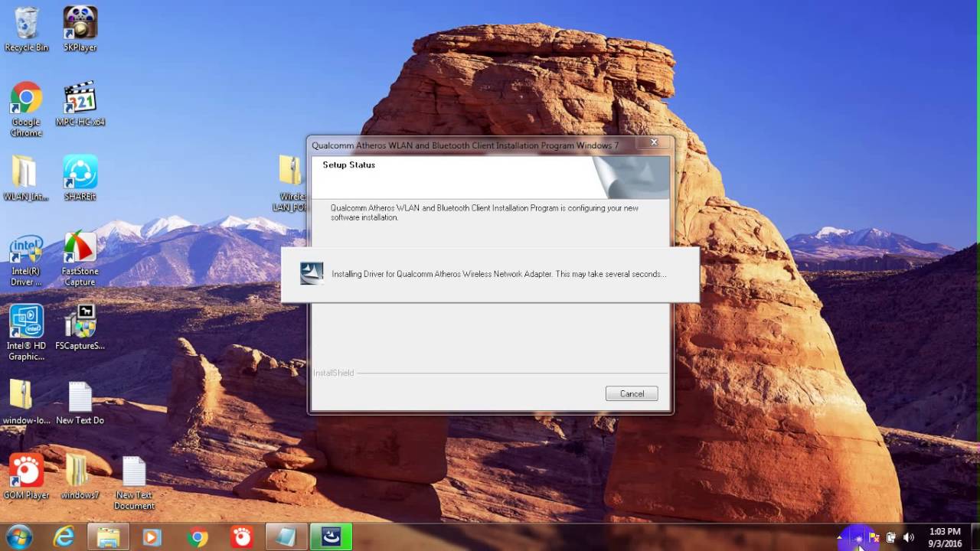Click the Installing Driver for Qualcomm message text
The image size is (980, 551).
click(x=499, y=274)
